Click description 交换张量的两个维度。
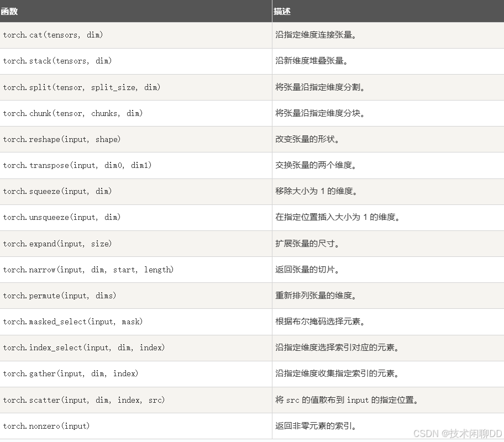 [316, 166]
